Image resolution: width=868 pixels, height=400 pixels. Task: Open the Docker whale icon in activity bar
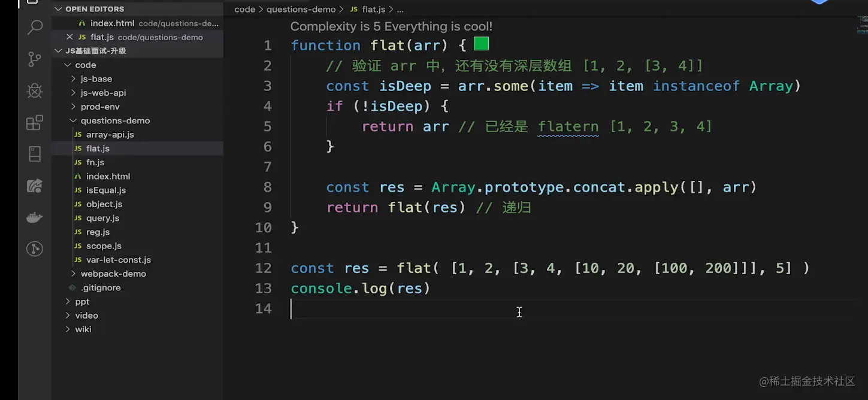[x=35, y=217]
